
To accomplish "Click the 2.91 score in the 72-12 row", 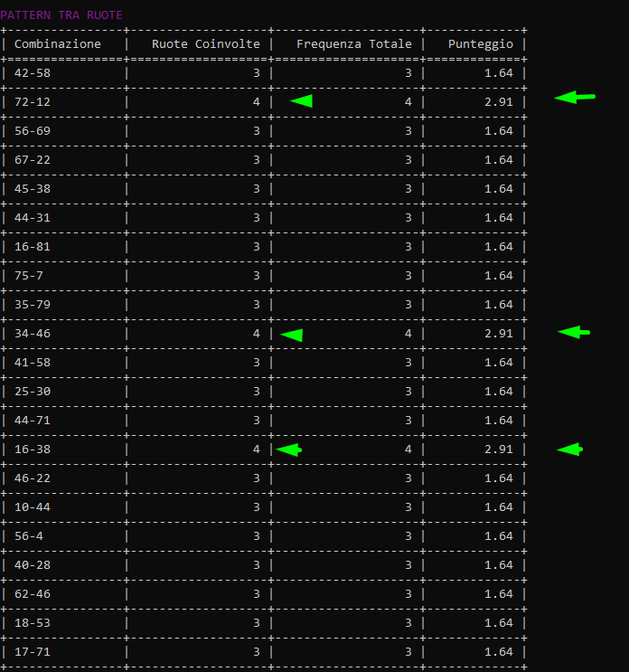I will tap(499, 102).
